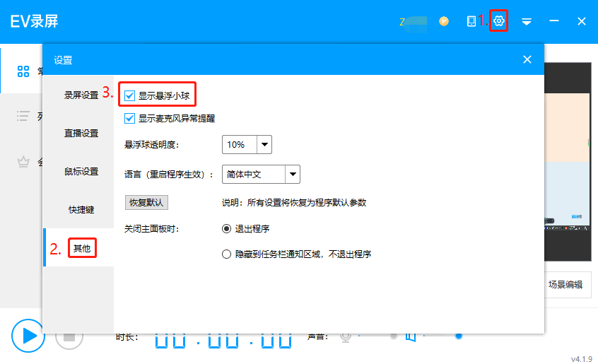598x364 pixels.
Task: Open settings via the gear icon
Action: click(499, 21)
